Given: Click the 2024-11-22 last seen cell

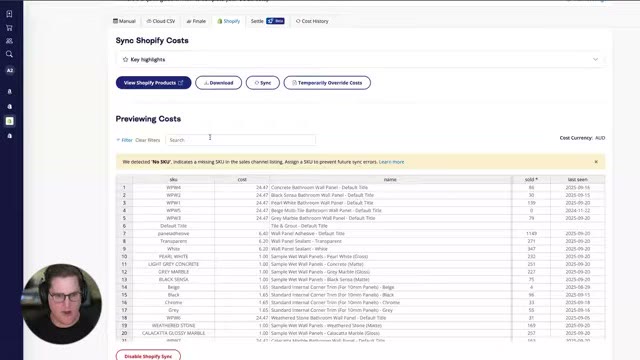Looking at the screenshot, I should coord(578,211).
